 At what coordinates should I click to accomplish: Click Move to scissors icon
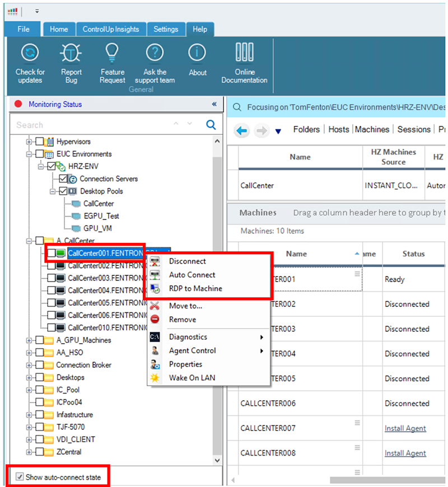[x=155, y=306]
